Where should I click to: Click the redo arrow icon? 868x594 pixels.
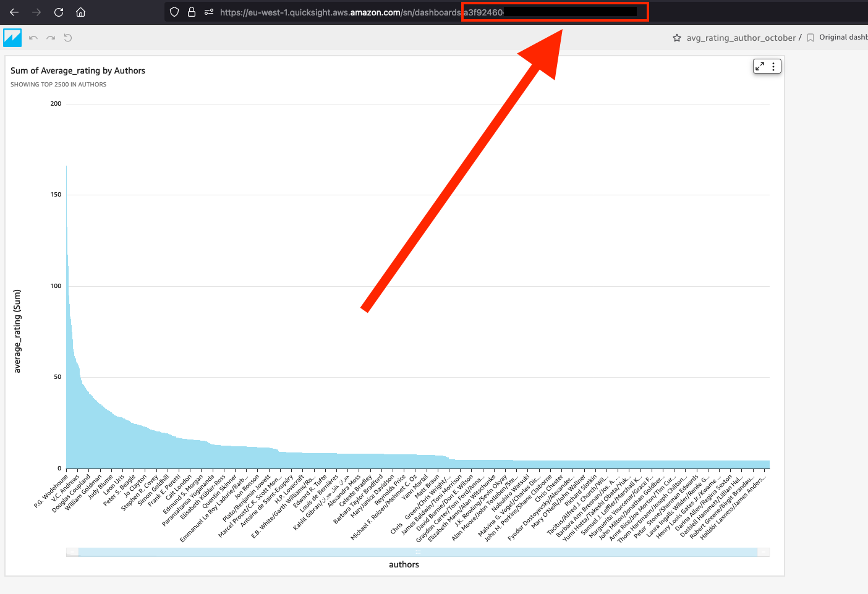50,37
